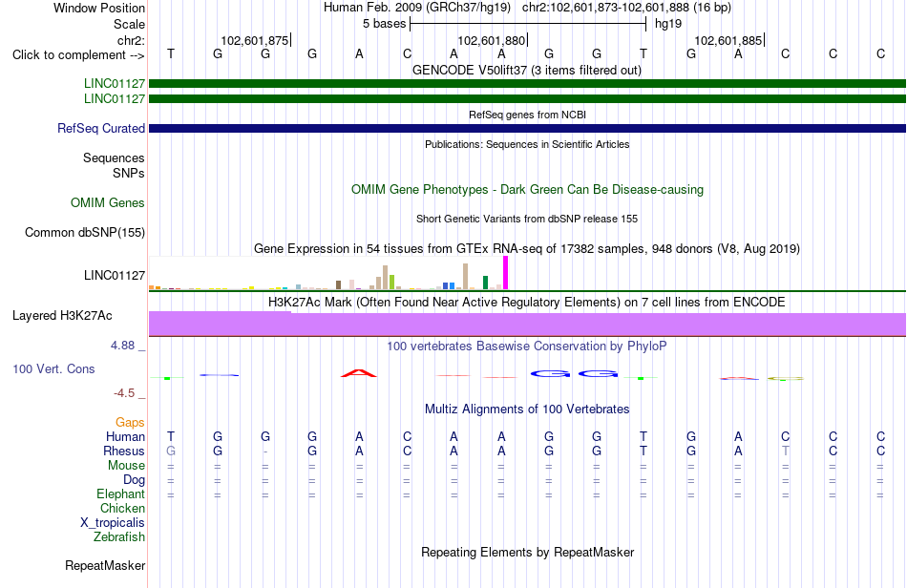Click 'Short Genetic Variants from dbSNP release 155'
The width and height of the screenshot is (907, 588).
(x=527, y=220)
